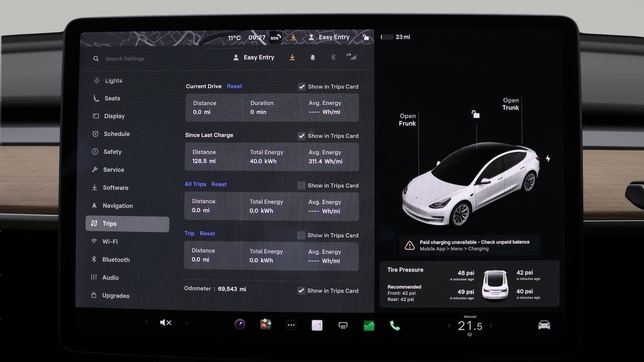Viewport: 644px width, 362px height.
Task: Open the Dashcam viewer icon
Action: 240,324
